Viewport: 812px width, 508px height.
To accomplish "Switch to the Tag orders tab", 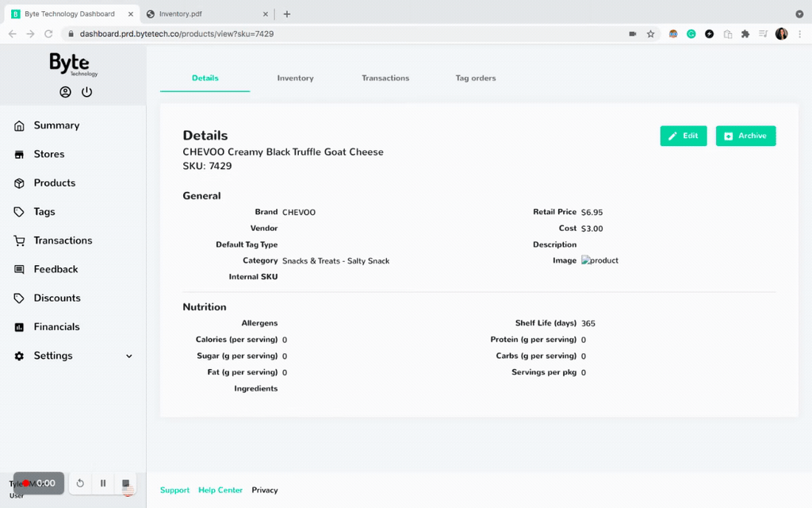I will coord(476,79).
